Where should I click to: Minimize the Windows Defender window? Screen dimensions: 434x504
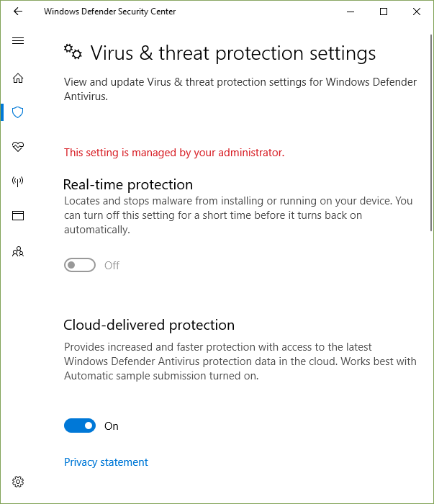(351, 12)
